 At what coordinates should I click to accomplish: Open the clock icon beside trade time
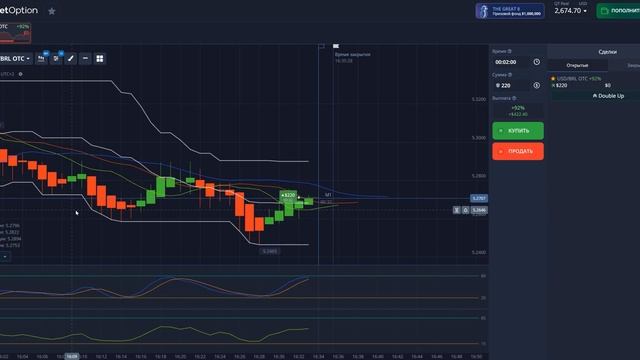tap(536, 62)
